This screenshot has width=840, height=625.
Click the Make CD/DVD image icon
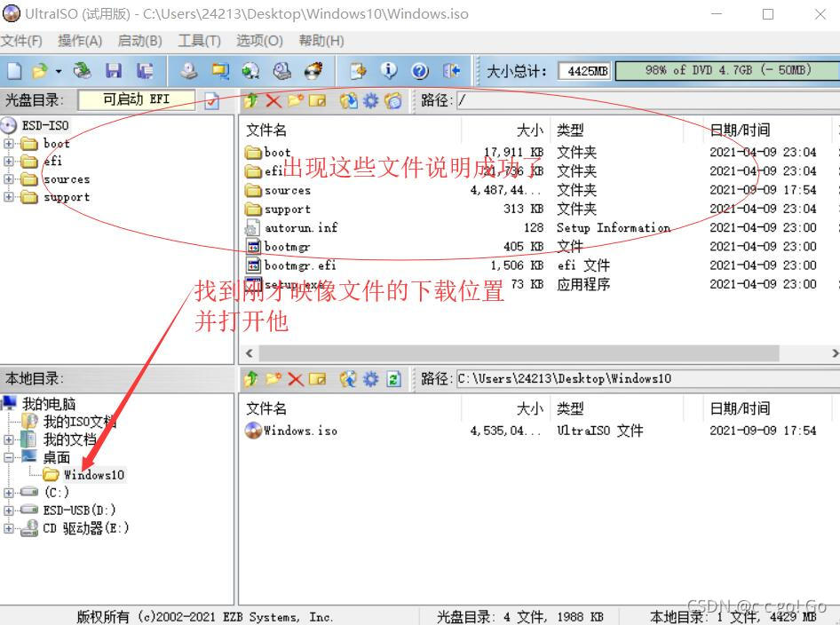coord(188,71)
